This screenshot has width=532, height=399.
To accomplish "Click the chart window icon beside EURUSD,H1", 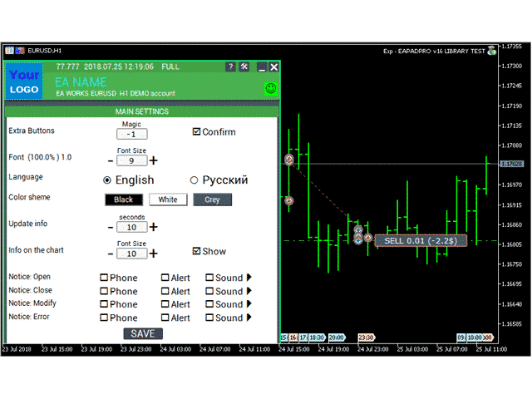I will (20, 50).
